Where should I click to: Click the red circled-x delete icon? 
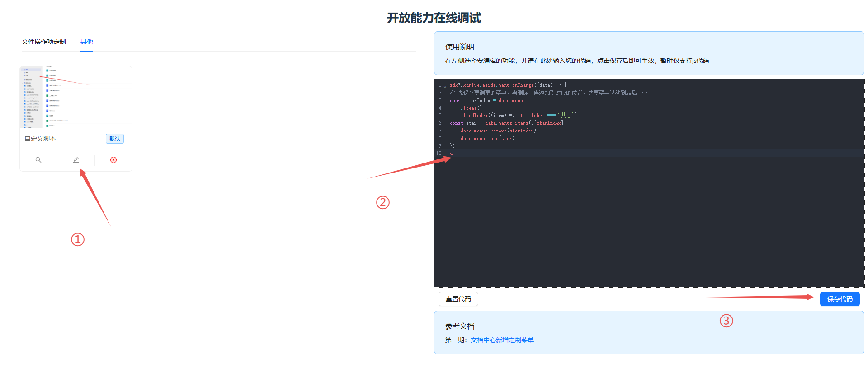113,160
